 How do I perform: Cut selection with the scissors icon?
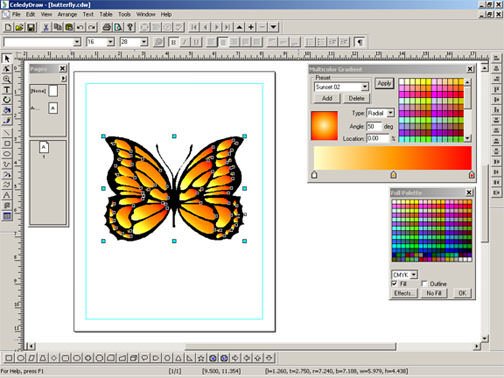(x=46, y=27)
